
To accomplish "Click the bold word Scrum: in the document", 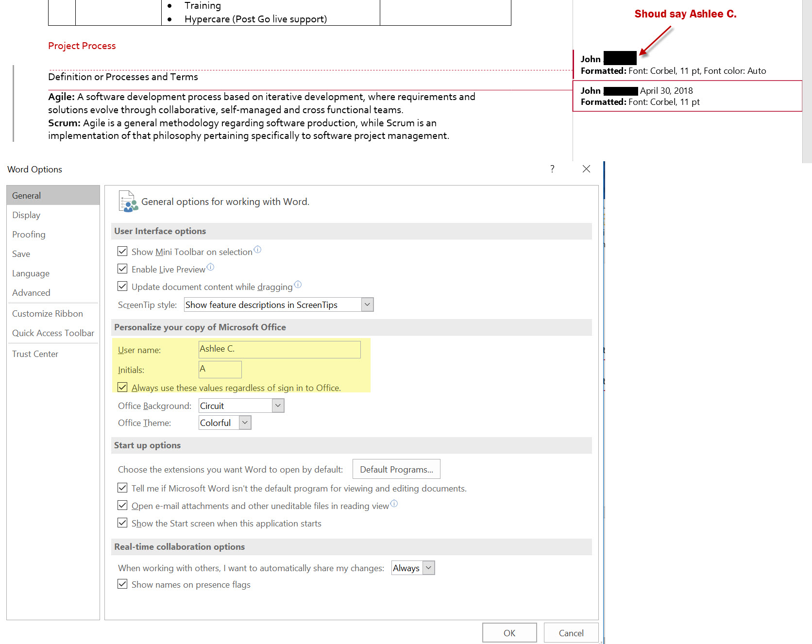I will (64, 123).
